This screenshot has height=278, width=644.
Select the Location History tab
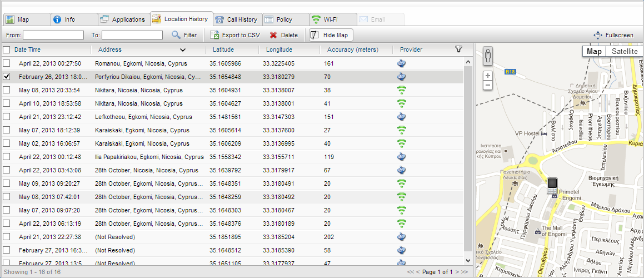182,19
